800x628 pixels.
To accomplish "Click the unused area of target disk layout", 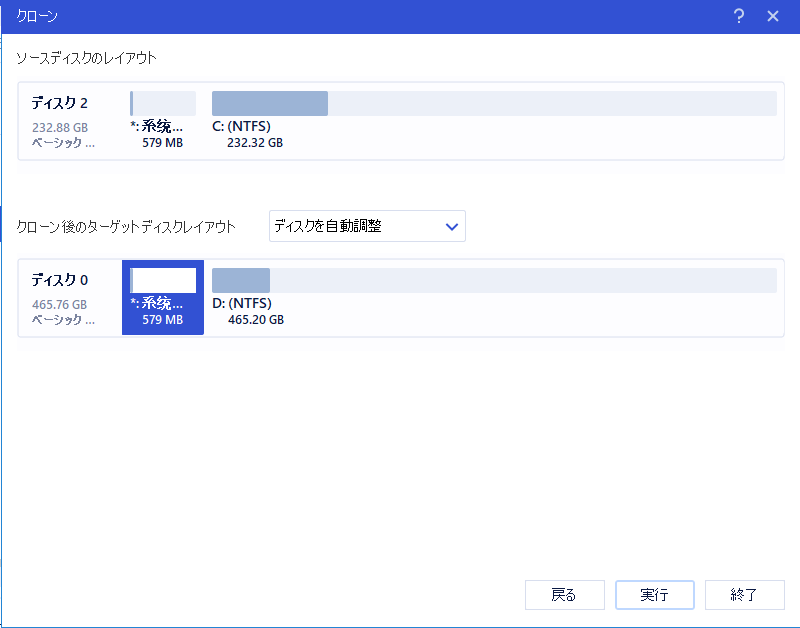I will (x=550, y=280).
